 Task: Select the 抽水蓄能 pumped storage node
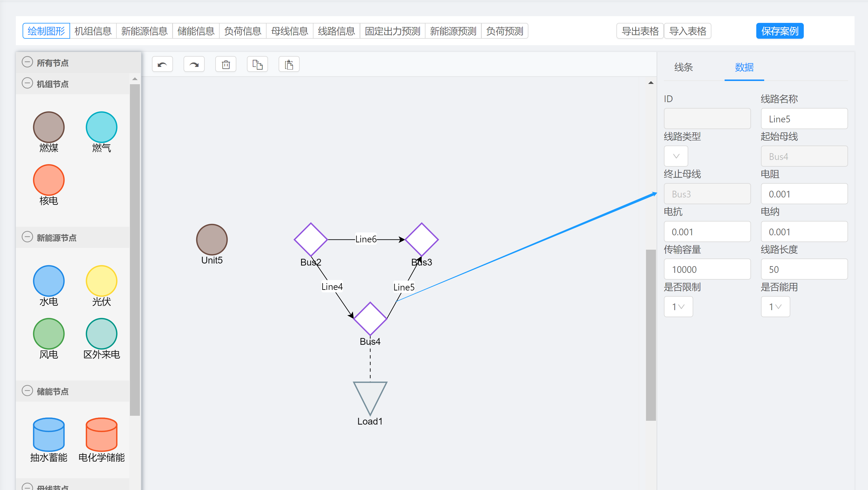(x=48, y=434)
